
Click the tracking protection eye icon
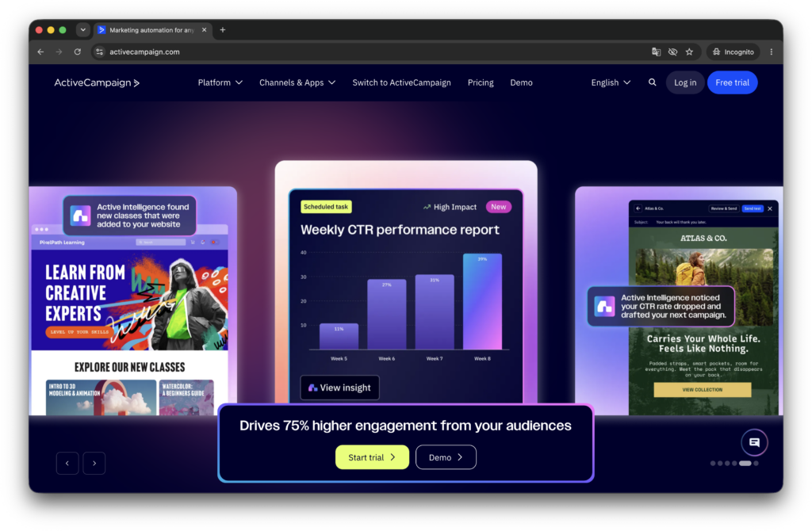[672, 52]
